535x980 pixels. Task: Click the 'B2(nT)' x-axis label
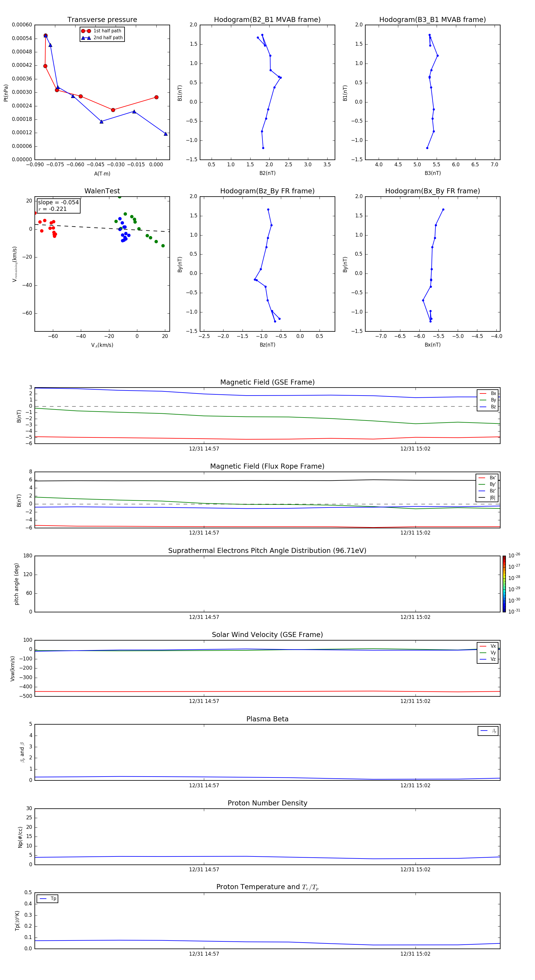coord(267,173)
